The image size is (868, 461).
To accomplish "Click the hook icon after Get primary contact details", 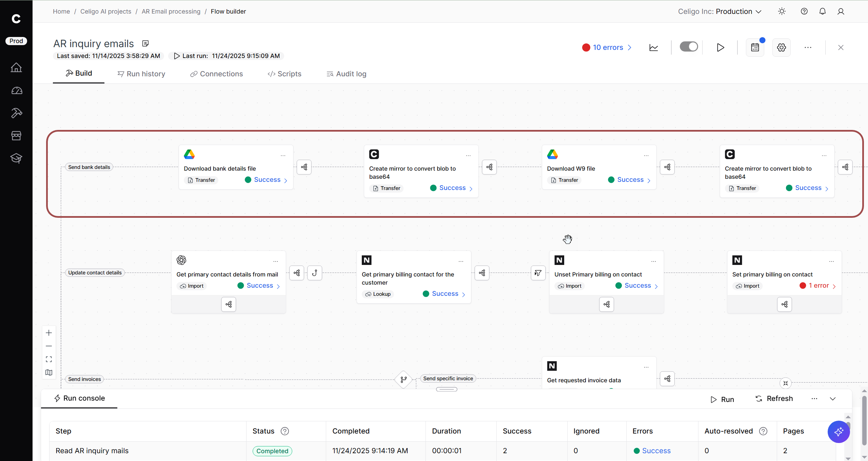I will pos(314,273).
